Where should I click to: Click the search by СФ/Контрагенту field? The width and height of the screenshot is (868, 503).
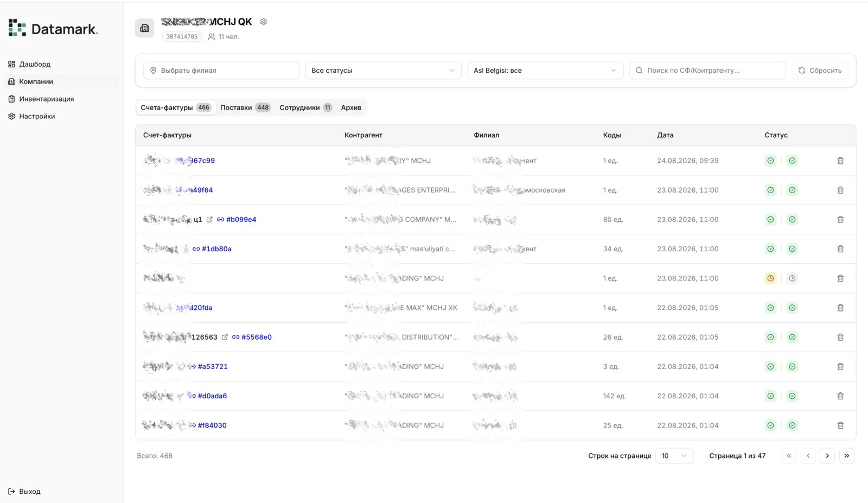pos(707,71)
